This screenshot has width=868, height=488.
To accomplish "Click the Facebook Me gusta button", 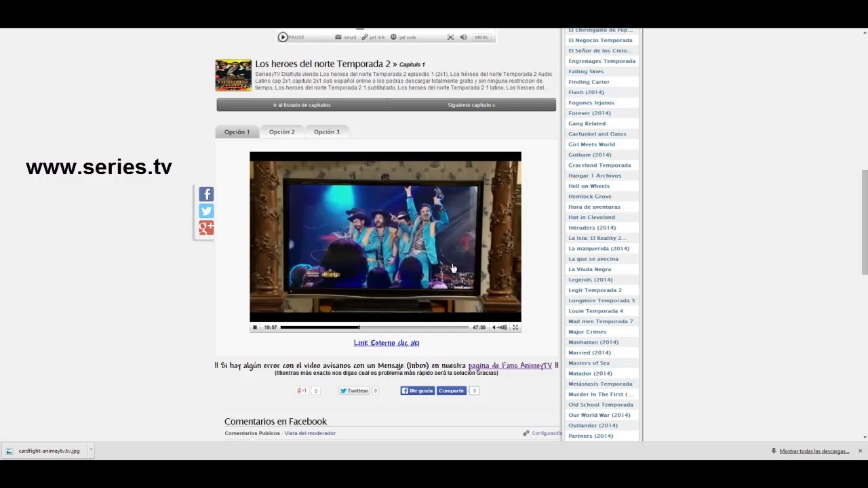I will tap(417, 390).
